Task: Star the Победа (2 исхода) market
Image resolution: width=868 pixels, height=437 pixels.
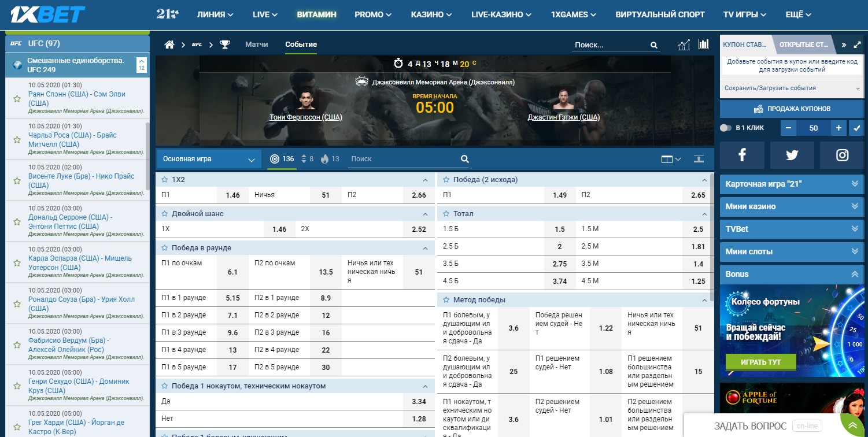Action: [x=446, y=180]
